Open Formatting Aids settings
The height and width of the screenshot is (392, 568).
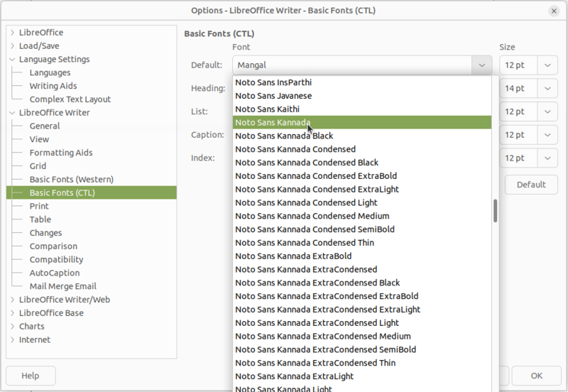(x=61, y=153)
